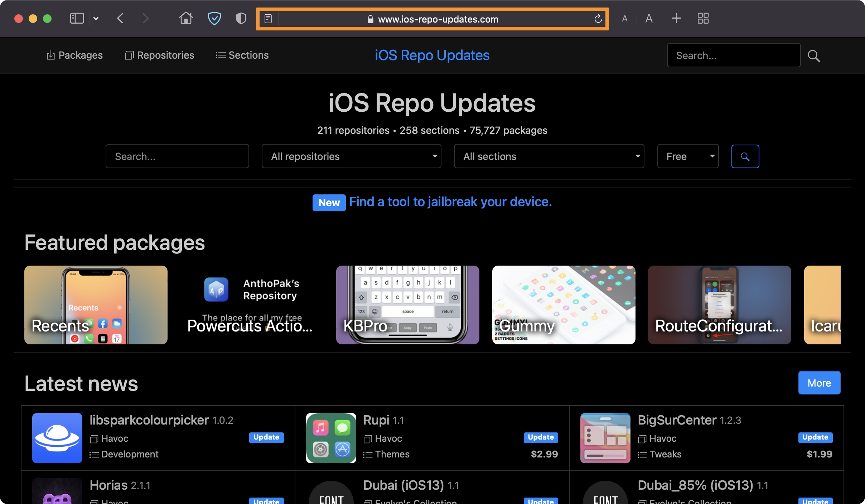Open the home page icon

186,18
